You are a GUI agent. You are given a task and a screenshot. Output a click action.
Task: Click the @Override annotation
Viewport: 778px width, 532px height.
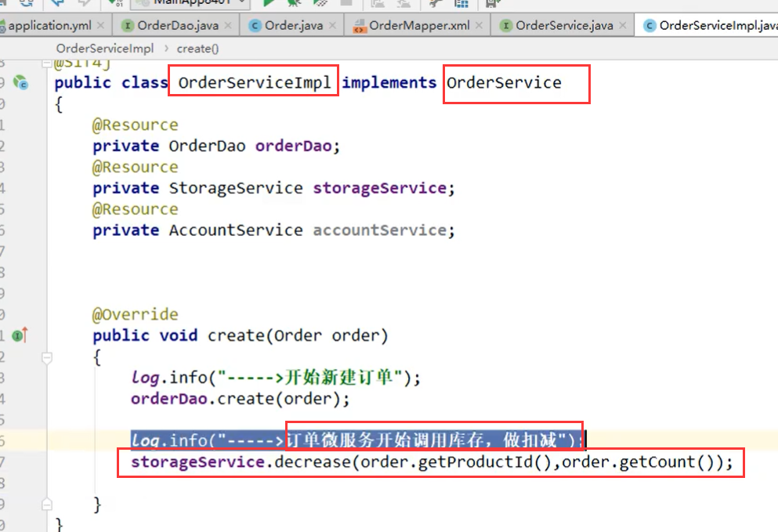(135, 315)
